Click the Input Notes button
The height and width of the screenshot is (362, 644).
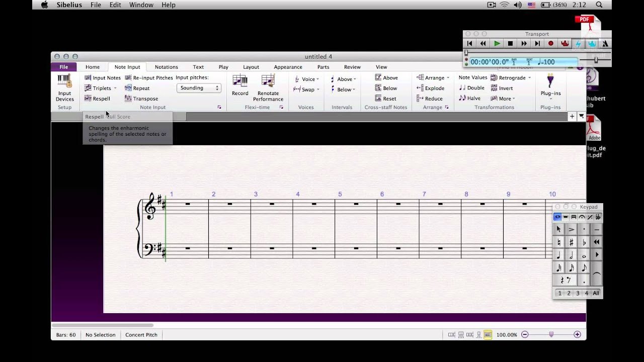click(103, 78)
